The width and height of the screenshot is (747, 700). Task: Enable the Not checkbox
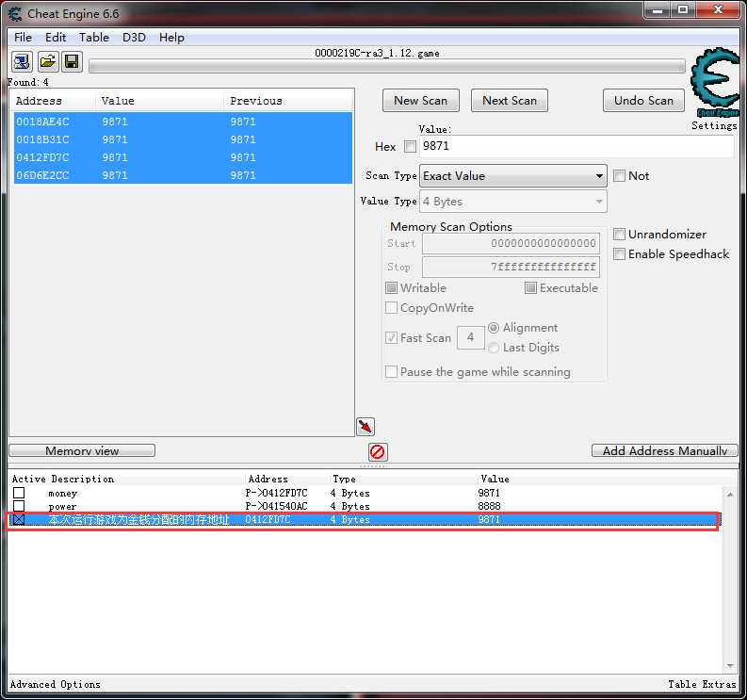click(619, 176)
